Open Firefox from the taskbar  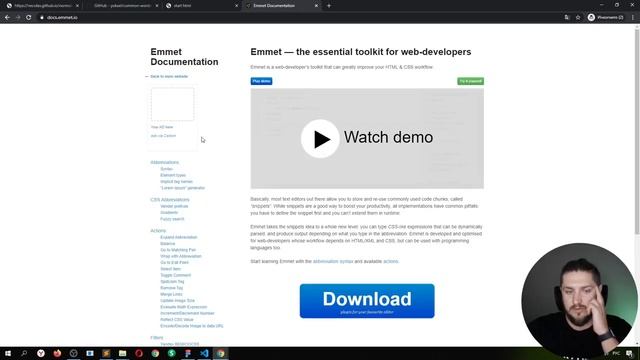tap(57, 353)
